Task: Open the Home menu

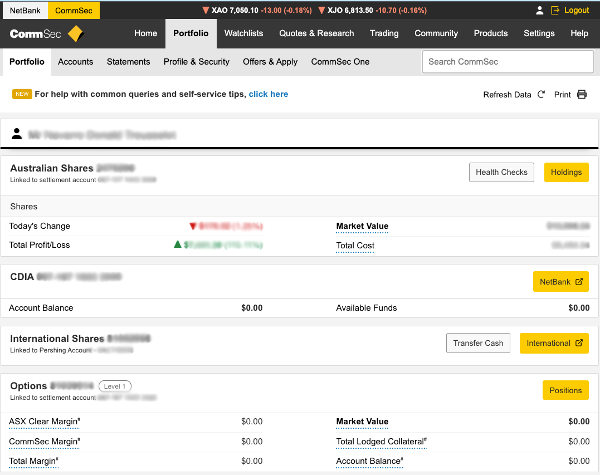Action: coord(146,33)
